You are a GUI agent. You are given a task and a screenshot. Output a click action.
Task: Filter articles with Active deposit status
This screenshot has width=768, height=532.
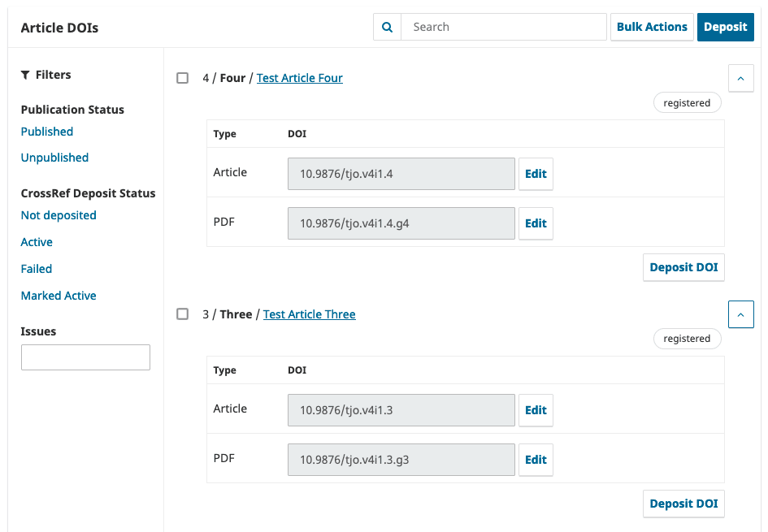click(36, 241)
